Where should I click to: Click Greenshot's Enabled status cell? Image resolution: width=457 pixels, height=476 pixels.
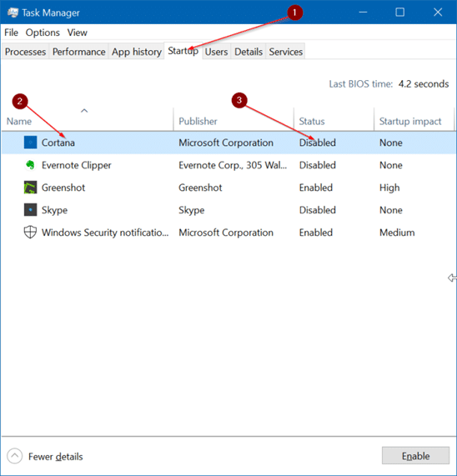[x=316, y=188]
